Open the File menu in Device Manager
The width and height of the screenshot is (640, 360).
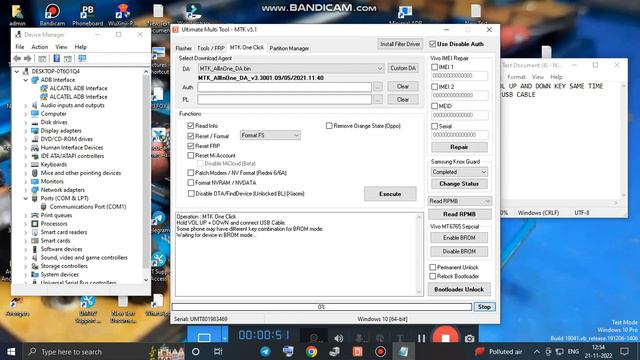click(20, 47)
